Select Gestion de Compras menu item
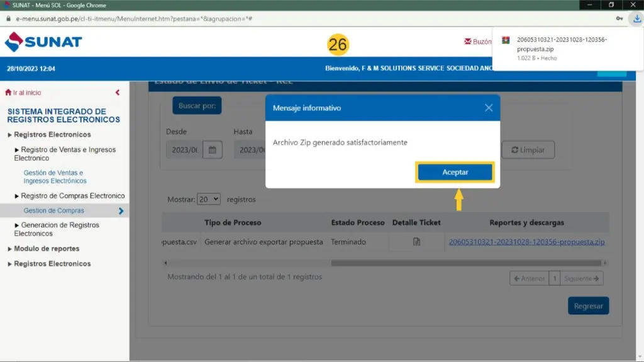This screenshot has width=644, height=362. 53,211
